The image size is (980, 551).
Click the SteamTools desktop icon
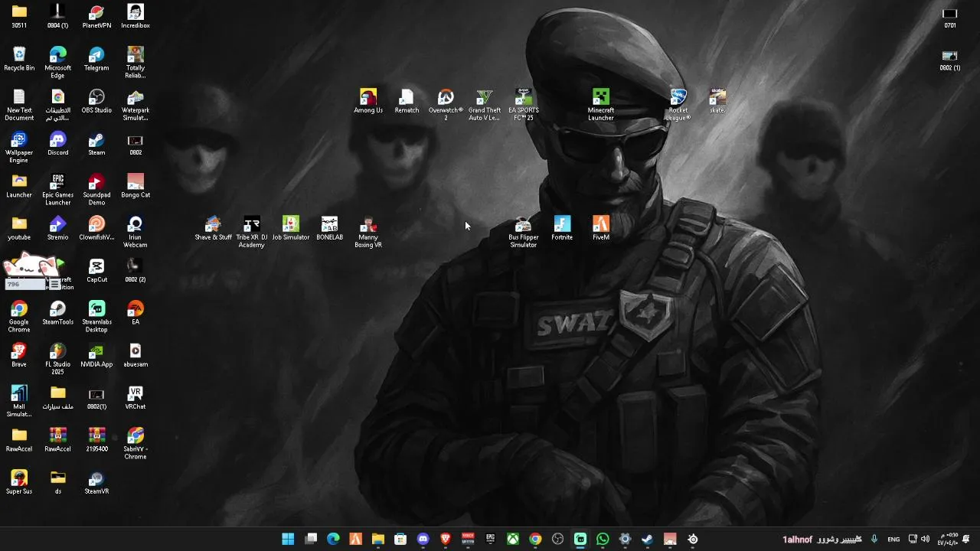(57, 313)
